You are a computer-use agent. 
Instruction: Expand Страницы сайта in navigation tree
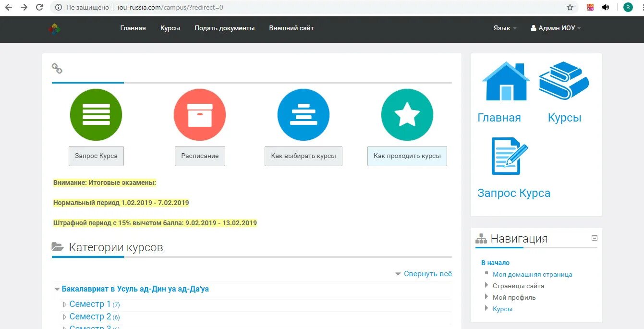tap(486, 285)
